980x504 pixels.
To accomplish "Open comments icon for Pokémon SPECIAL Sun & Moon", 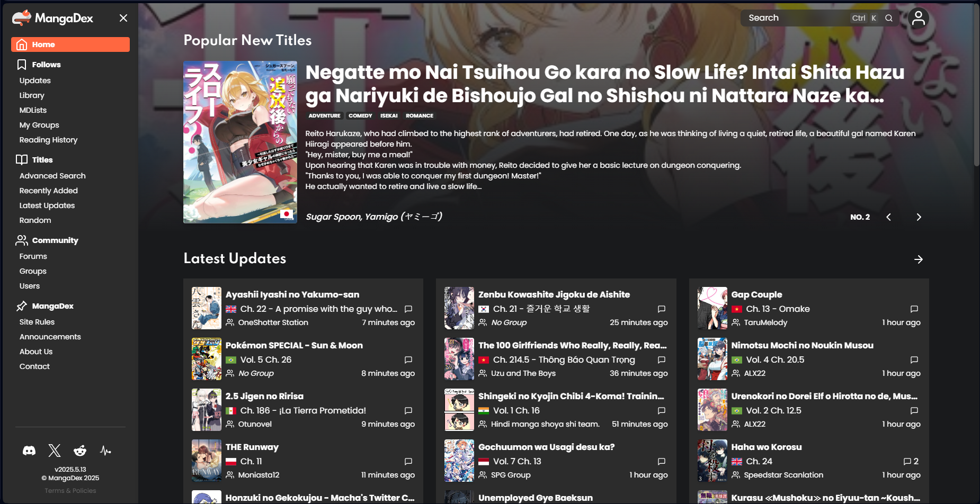I will tap(408, 359).
